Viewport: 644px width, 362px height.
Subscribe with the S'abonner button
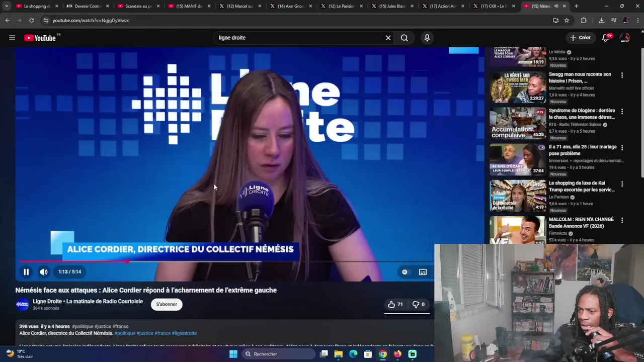167,304
